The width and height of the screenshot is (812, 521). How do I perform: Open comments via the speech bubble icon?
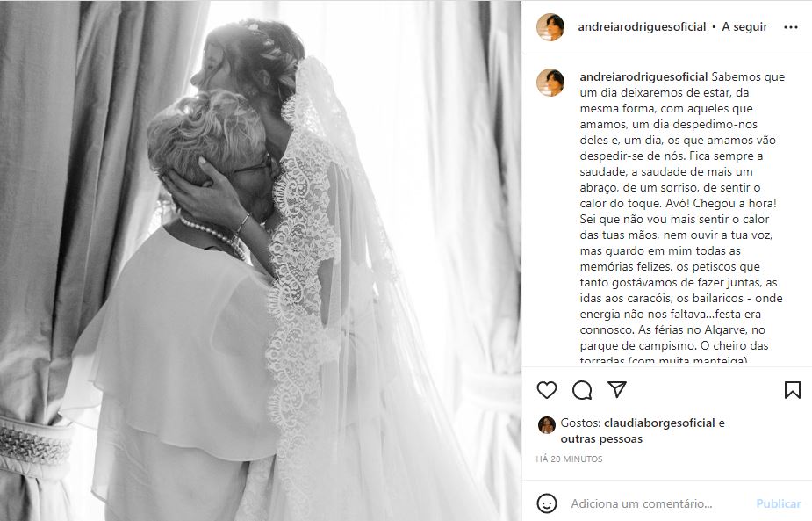click(x=582, y=390)
